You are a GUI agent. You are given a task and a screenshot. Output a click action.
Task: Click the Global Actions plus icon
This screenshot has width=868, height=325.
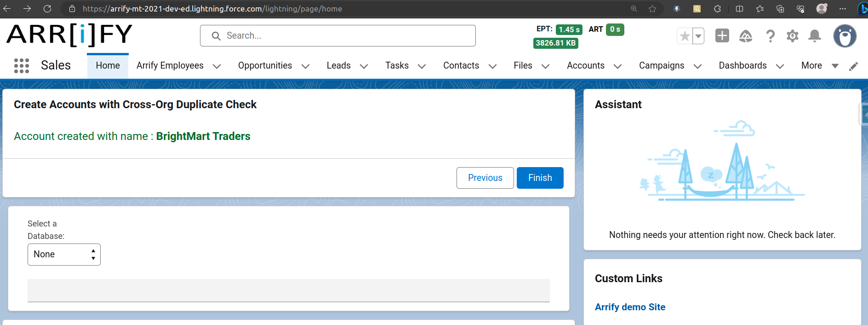722,35
